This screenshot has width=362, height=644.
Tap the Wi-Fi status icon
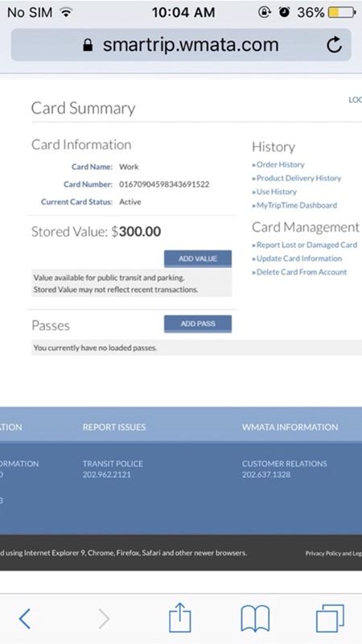(65, 12)
